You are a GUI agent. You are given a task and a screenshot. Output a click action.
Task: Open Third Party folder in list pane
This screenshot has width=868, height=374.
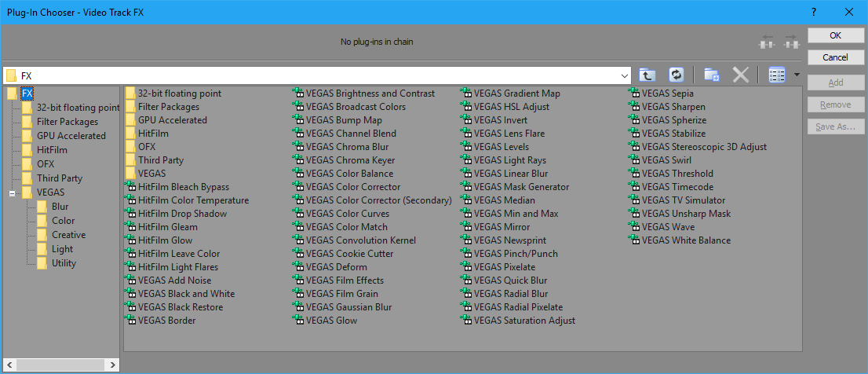(155, 160)
